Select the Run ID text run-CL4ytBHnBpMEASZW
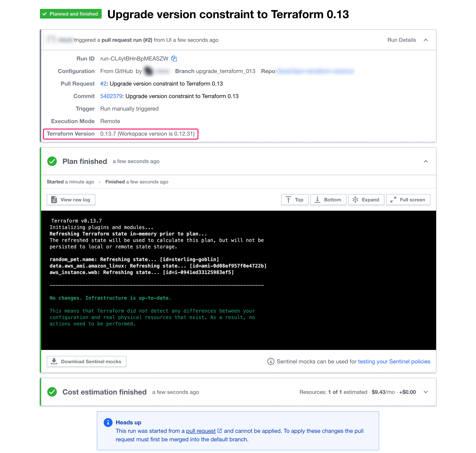The width and height of the screenshot is (476, 453). coord(134,59)
